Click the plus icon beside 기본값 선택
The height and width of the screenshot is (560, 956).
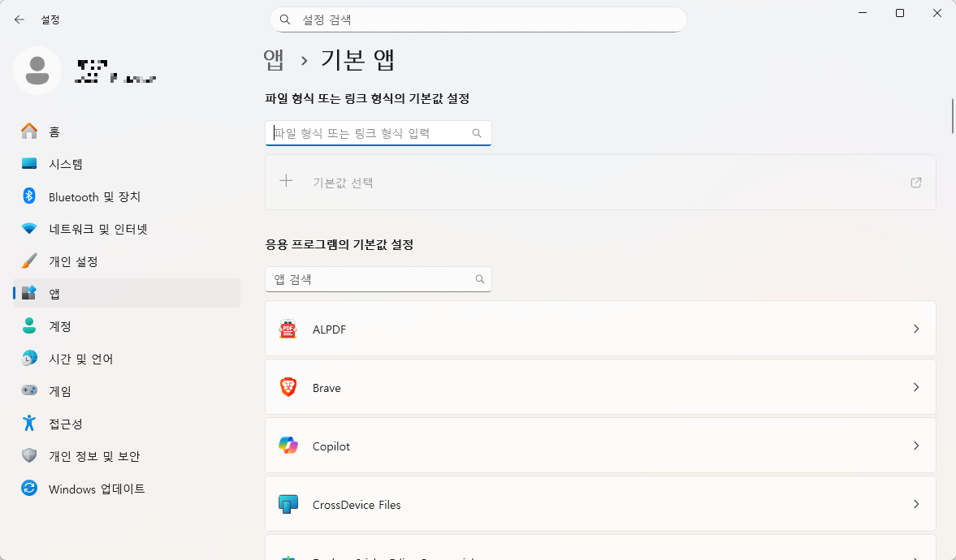click(x=286, y=181)
